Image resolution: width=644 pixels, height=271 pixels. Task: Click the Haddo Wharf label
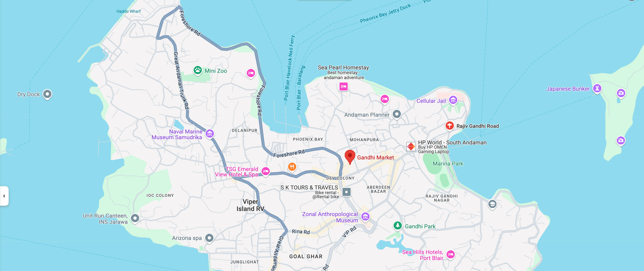128,11
